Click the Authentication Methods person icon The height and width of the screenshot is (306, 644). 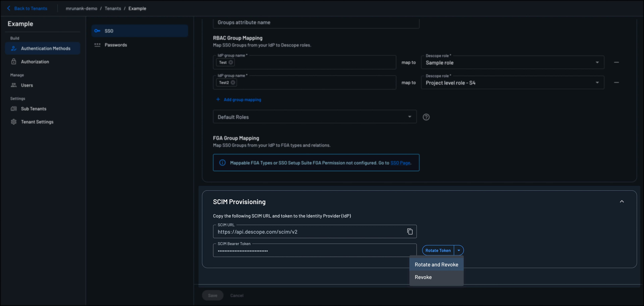(x=14, y=48)
